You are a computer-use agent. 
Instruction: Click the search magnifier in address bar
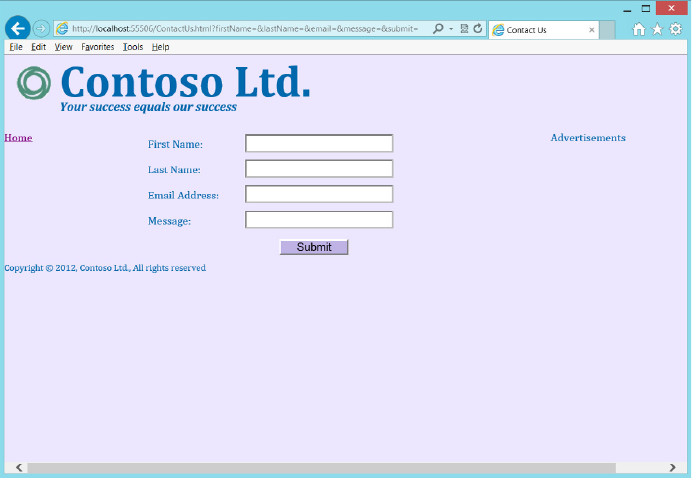coord(438,29)
